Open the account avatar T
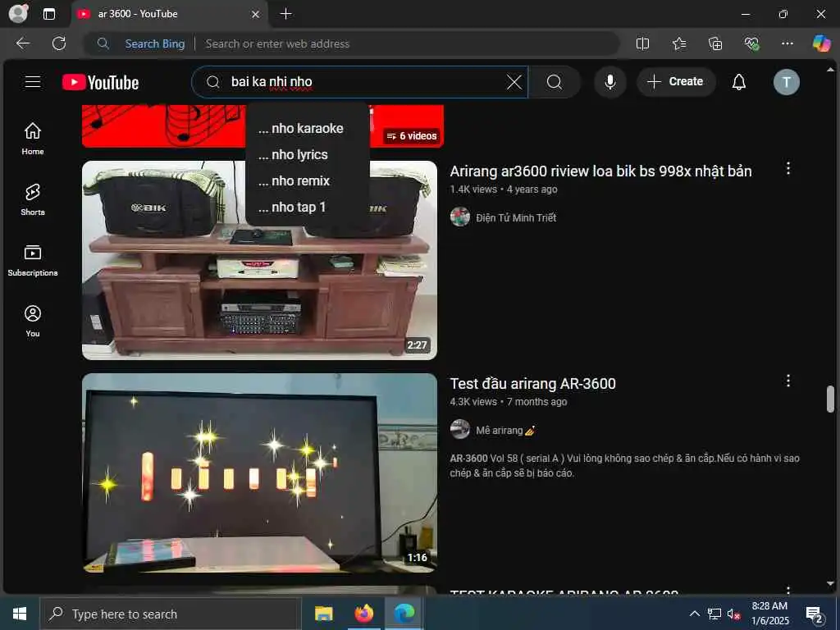This screenshot has height=630, width=840. pos(786,82)
